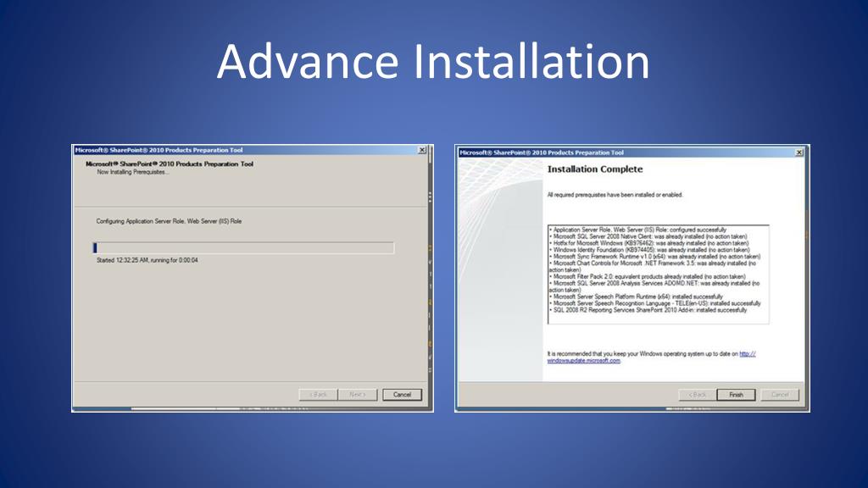Click disabled Back button in the Now Installing Prerequisites dialog
Image resolution: width=868 pixels, height=488 pixels.
tap(319, 395)
